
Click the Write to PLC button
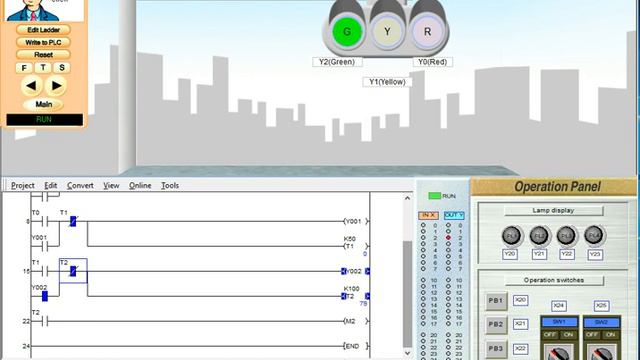44,42
